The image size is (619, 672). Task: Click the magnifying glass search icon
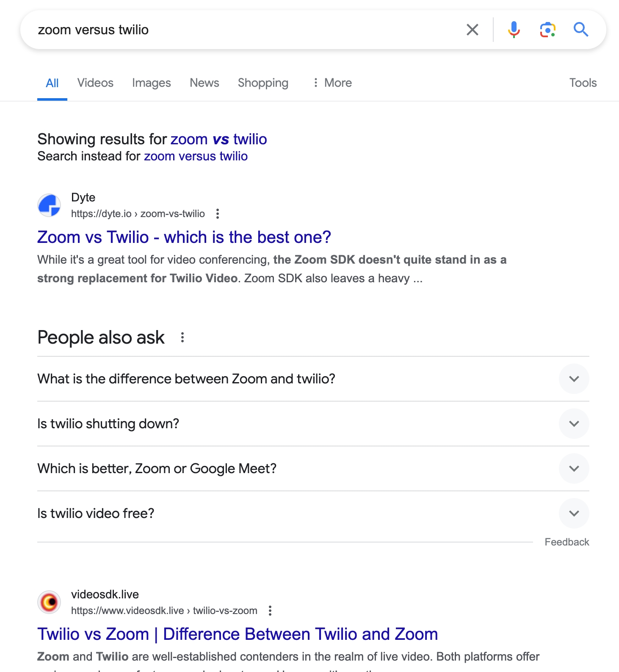(x=580, y=30)
